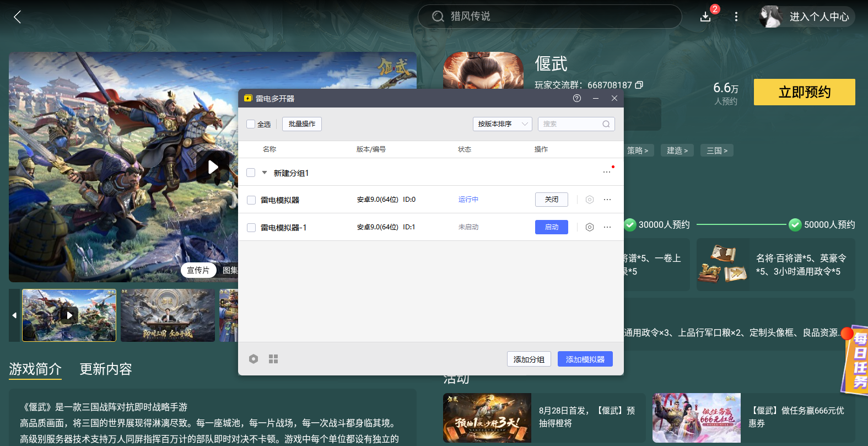Click the 状态 column header
This screenshot has height=446, width=868.
(x=465, y=149)
